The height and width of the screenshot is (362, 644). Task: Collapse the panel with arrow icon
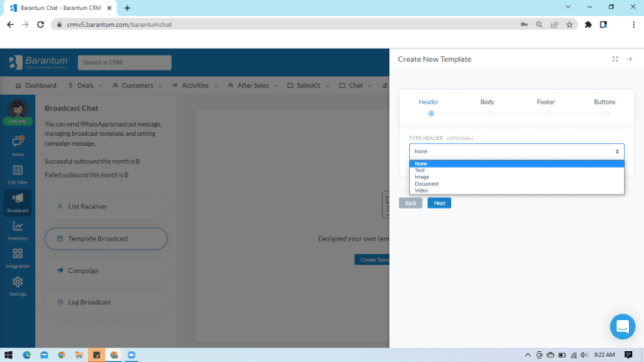629,59
